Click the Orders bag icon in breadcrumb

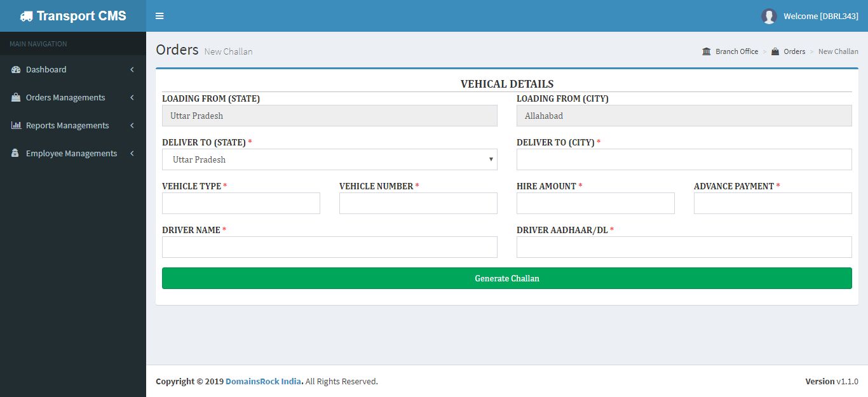coord(775,51)
